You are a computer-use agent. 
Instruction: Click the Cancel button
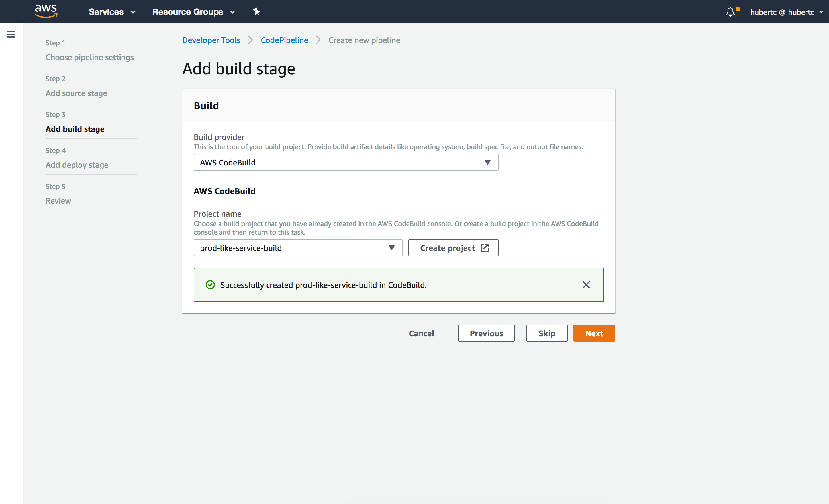click(x=422, y=333)
